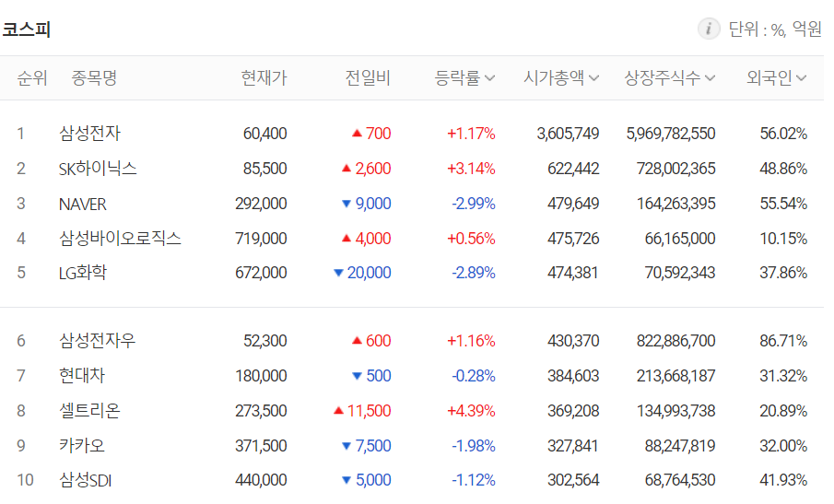
Task: Click the +3.14% change for SK하이닉스
Action: (471, 169)
